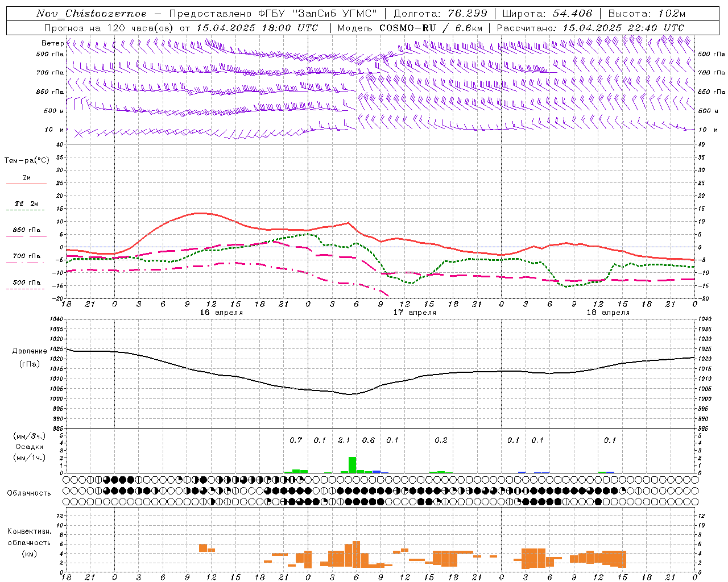The width and height of the screenshot is (728, 582).
Task: Click the Конвективн. convective cloud label
Action: point(30,531)
